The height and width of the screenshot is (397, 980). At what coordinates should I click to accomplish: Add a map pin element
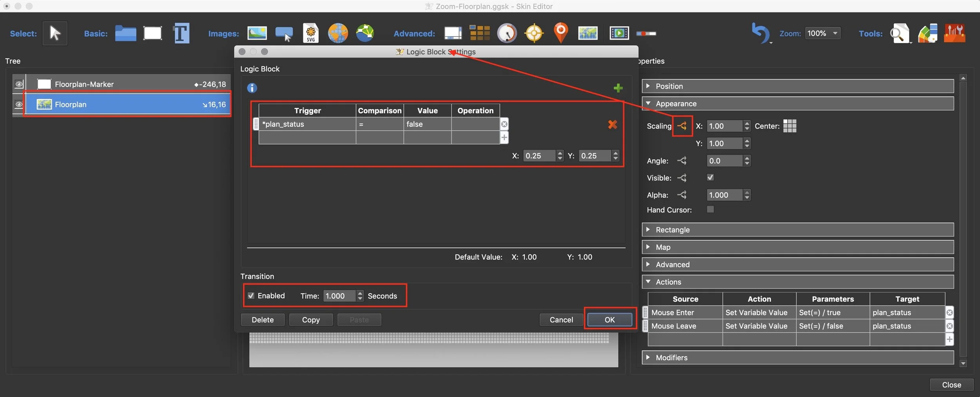click(561, 33)
